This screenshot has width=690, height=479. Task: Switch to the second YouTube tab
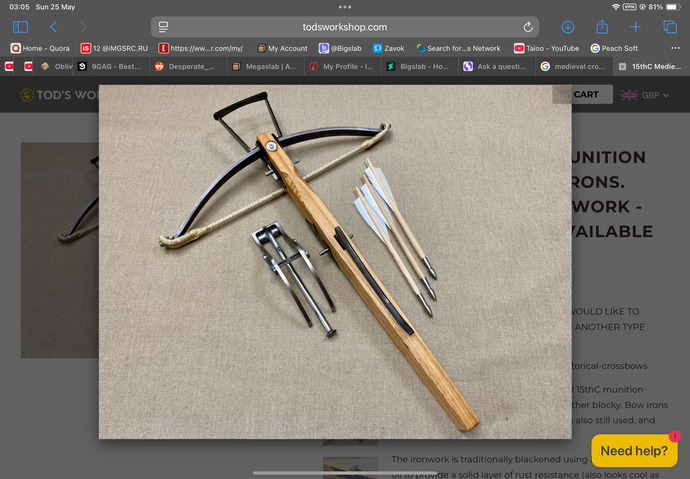click(x=29, y=66)
